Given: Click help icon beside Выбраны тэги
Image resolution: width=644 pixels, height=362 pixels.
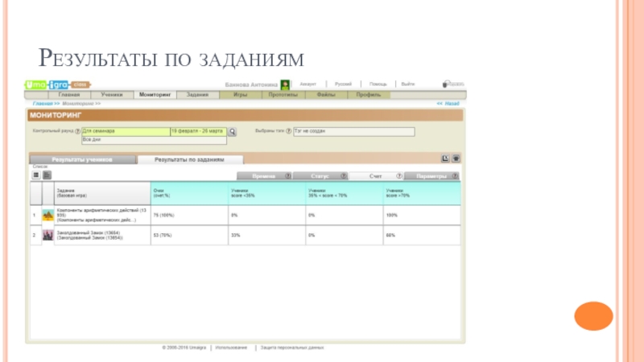Looking at the screenshot, I should (289, 131).
